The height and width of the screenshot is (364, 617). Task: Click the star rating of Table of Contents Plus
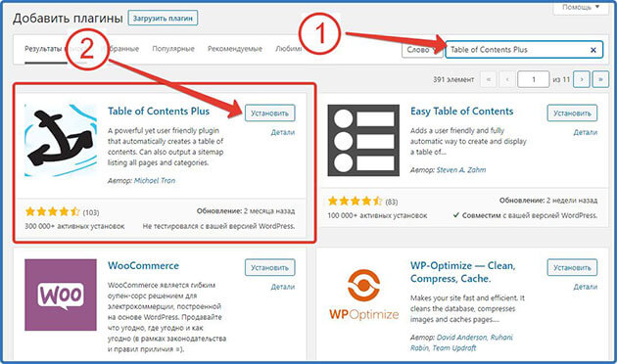point(52,212)
